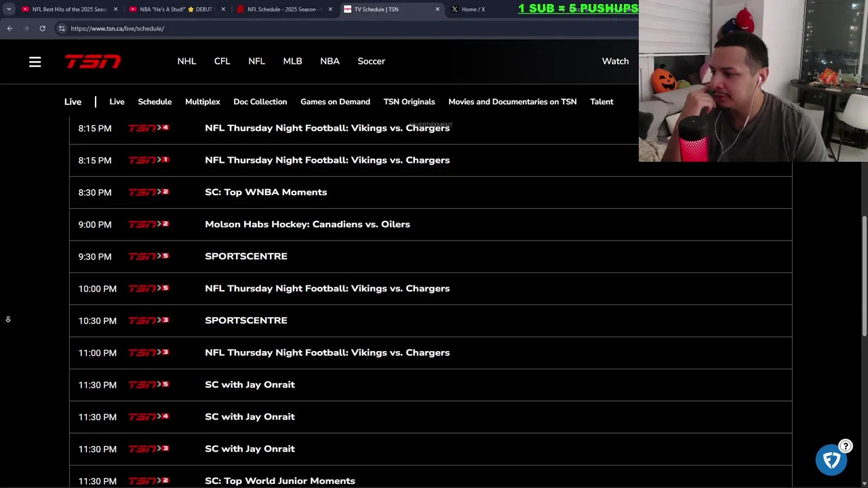This screenshot has height=488, width=868.
Task: Open Movies and Documentaries on TSN
Action: [x=512, y=102]
